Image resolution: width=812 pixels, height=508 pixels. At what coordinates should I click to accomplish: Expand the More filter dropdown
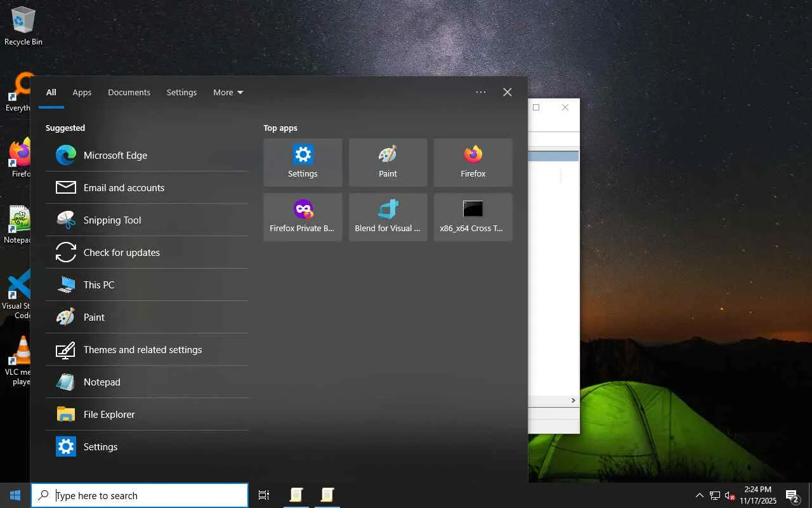pos(228,92)
